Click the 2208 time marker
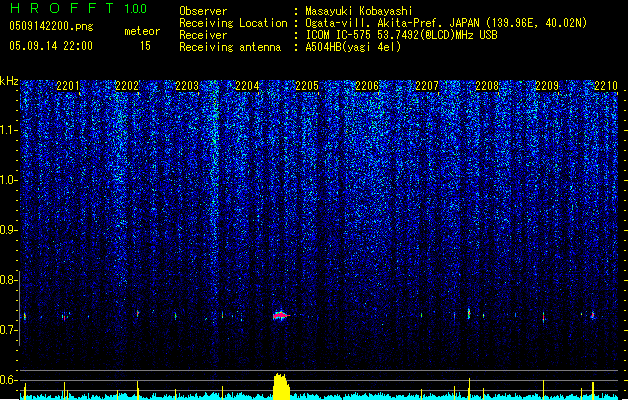The height and width of the screenshot is (400, 629). click(x=487, y=86)
